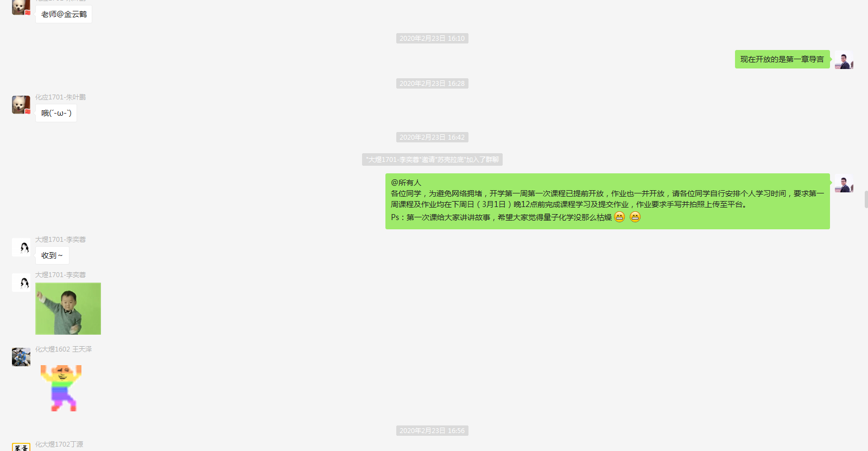The width and height of the screenshot is (868, 451).
Task: Click the dog avatar beside the 哦(´-ω-`) message
Action: coord(21,105)
